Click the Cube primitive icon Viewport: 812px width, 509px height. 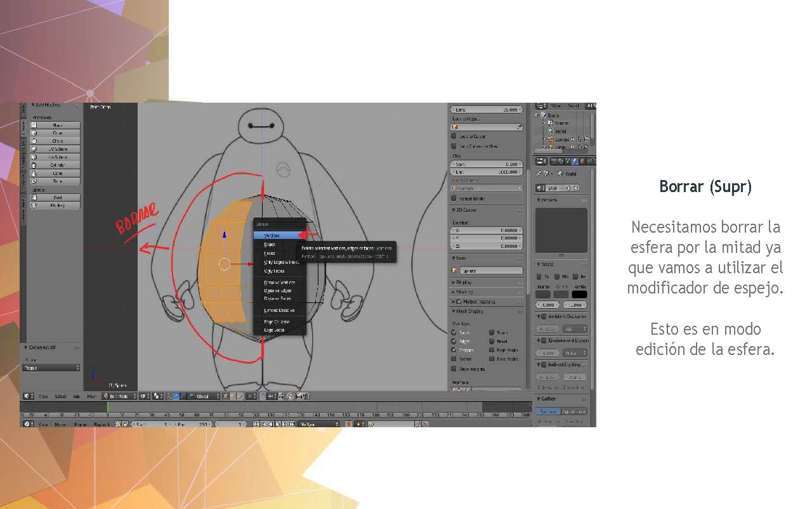[34, 133]
